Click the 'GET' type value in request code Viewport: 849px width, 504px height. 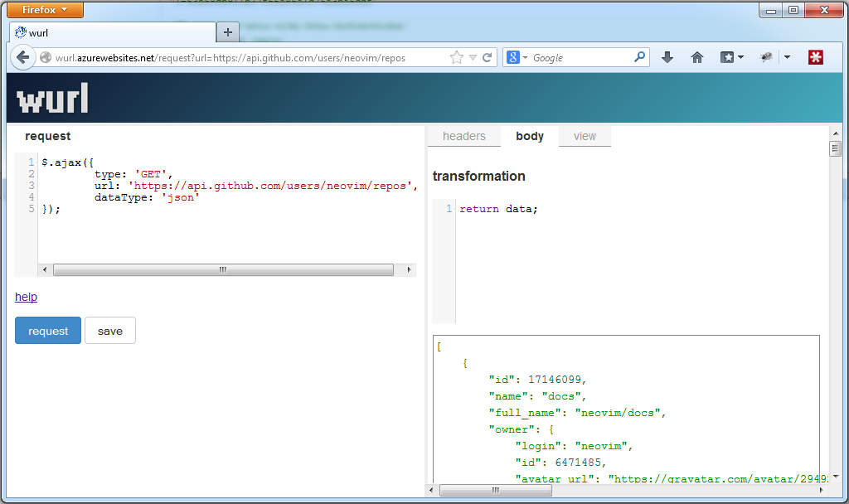[x=151, y=174]
